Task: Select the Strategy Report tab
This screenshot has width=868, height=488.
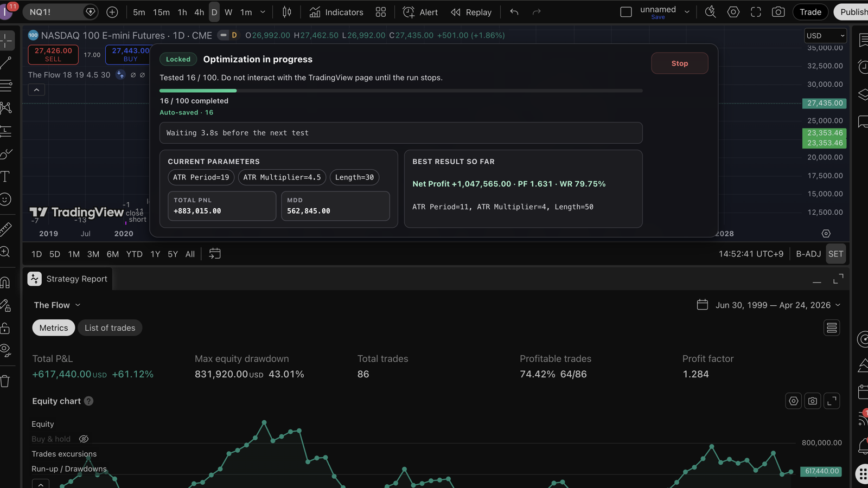Action: click(x=68, y=279)
